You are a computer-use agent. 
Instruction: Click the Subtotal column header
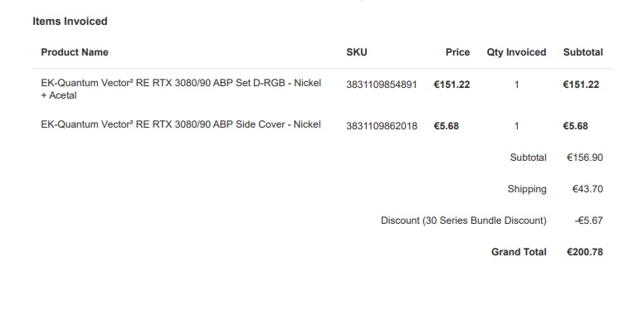tap(583, 52)
